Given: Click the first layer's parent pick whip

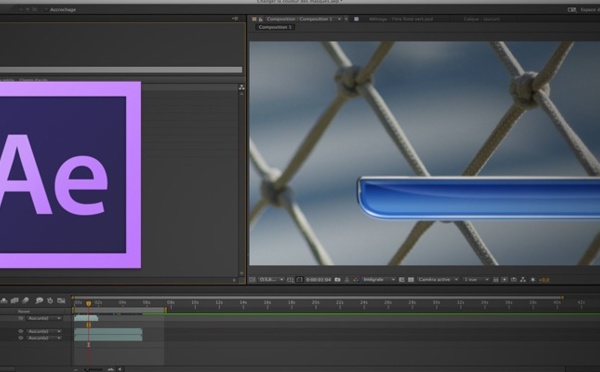Looking at the screenshot, I should pyautogui.click(x=21, y=318).
